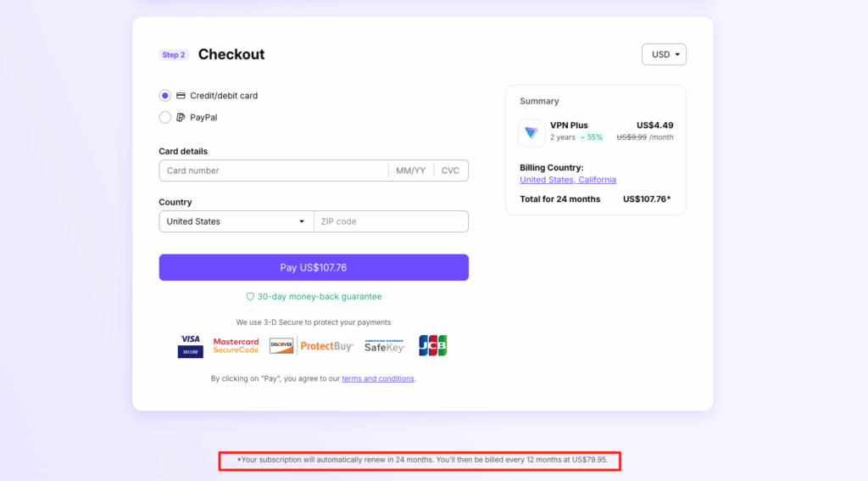Click the 3-D Secure payments notice

click(314, 322)
